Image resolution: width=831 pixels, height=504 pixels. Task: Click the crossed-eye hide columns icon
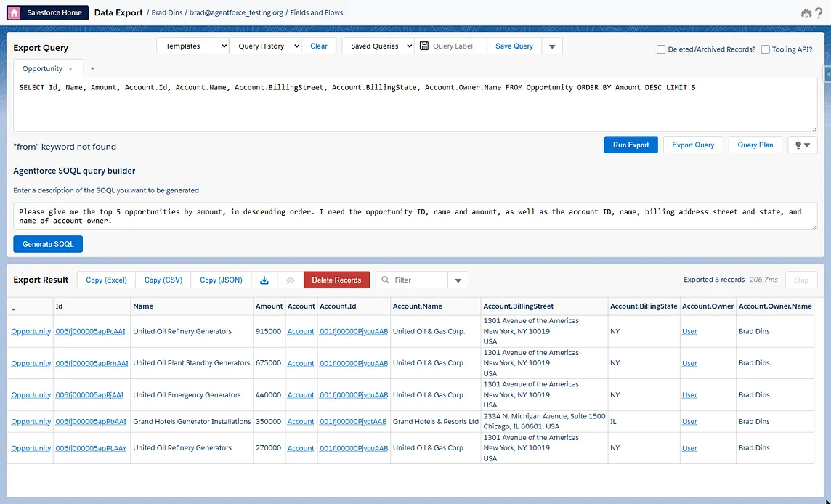290,280
